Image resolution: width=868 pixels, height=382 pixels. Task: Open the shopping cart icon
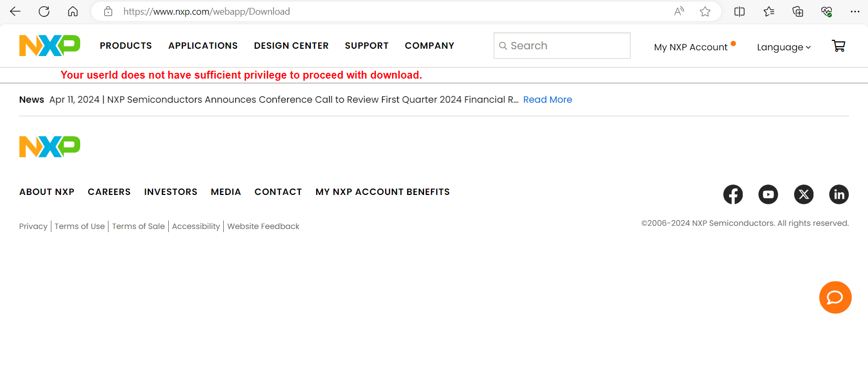838,46
